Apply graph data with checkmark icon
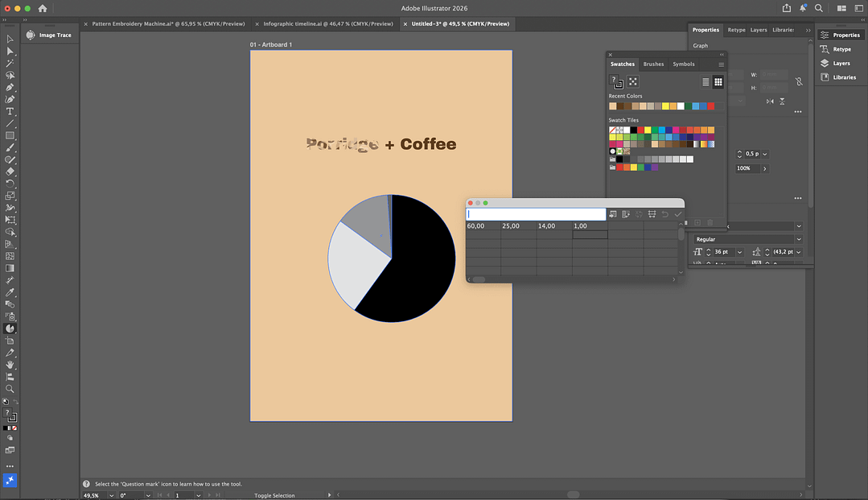Screen dimensions: 868x500 (x=678, y=214)
